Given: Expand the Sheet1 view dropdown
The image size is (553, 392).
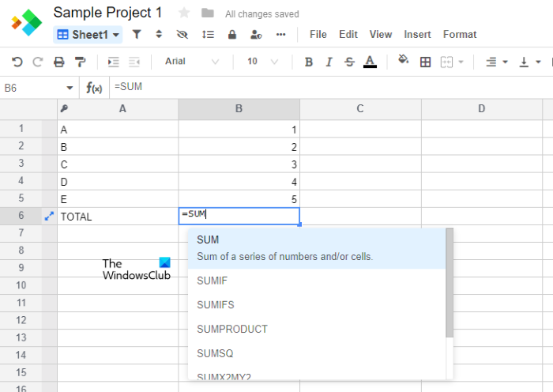Looking at the screenshot, I should 88,35.
